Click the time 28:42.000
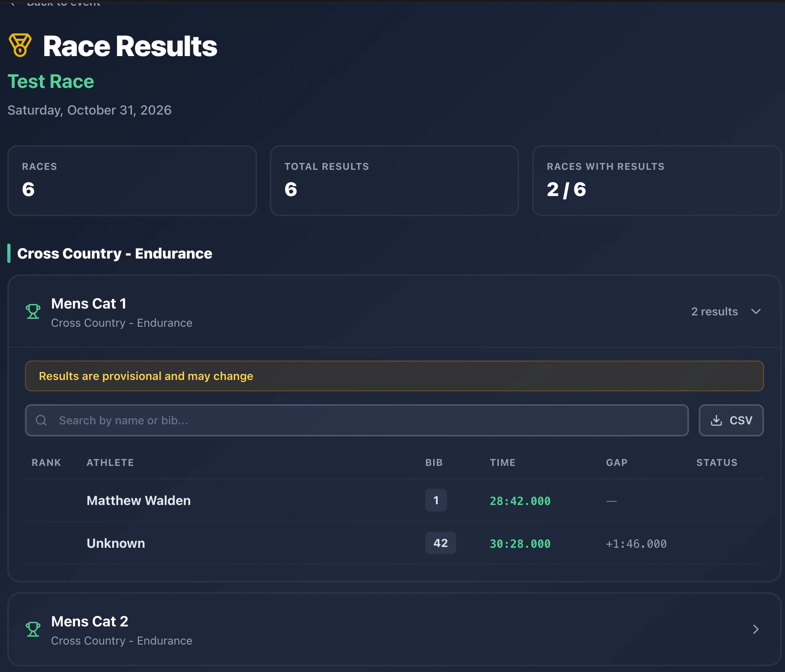 (x=520, y=501)
